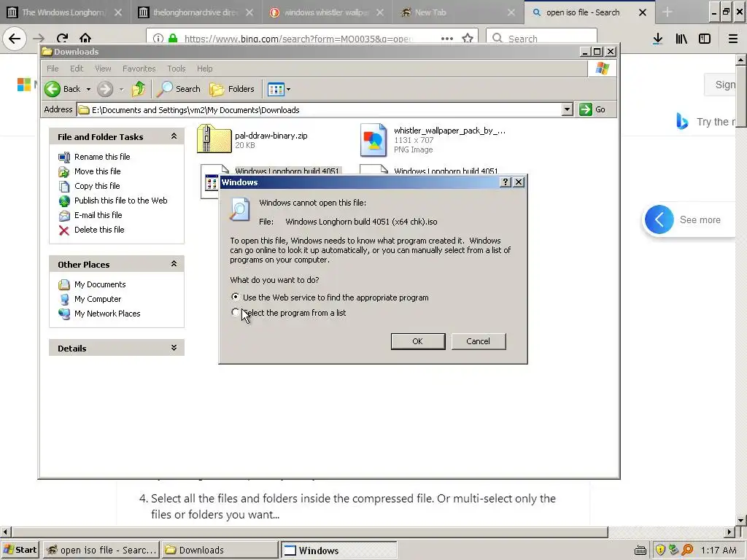Toggle the Firefox sidebar icon

point(705,39)
